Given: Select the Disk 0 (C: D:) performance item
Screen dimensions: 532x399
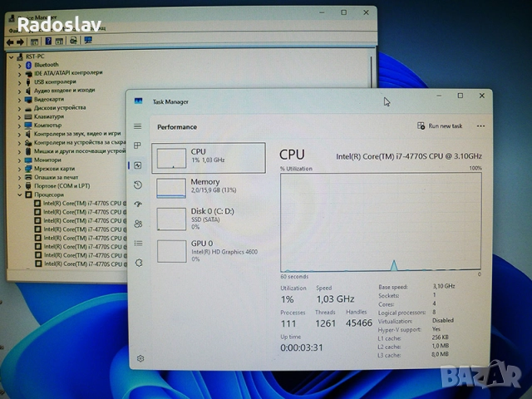Looking at the screenshot, I should (209, 219).
